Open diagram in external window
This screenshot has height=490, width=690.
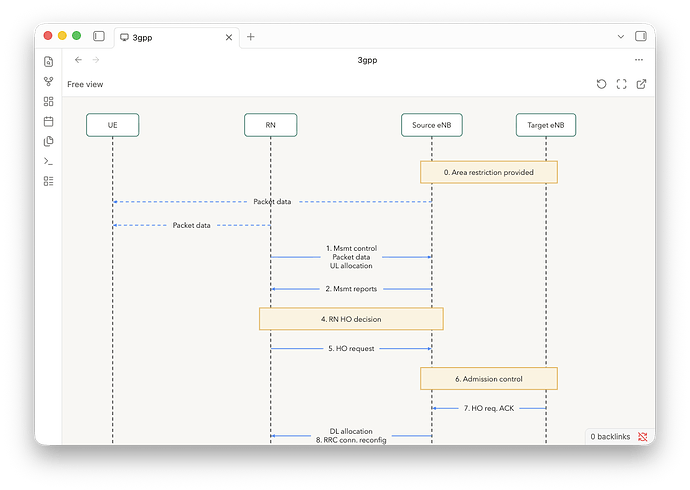(641, 84)
